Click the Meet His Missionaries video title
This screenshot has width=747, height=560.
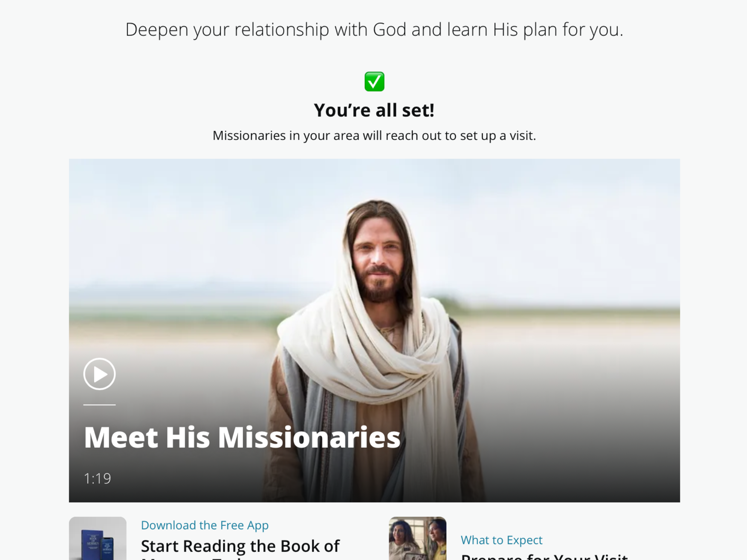(242, 437)
